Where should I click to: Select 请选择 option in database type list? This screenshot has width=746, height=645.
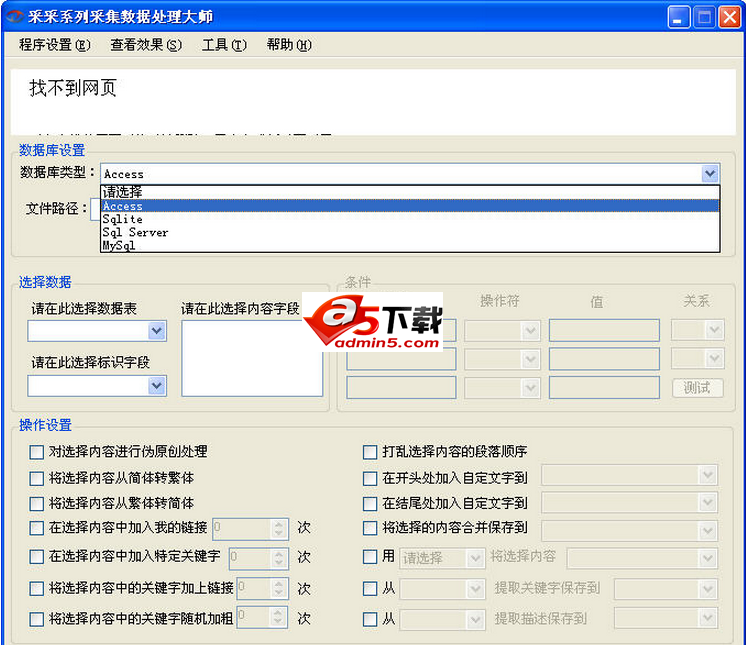coord(410,192)
